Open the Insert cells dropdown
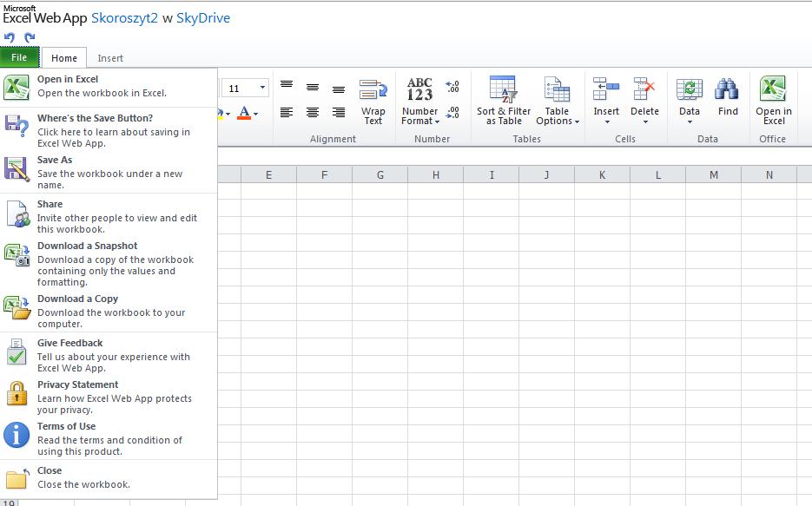Image resolution: width=812 pixels, height=506 pixels. (606, 102)
